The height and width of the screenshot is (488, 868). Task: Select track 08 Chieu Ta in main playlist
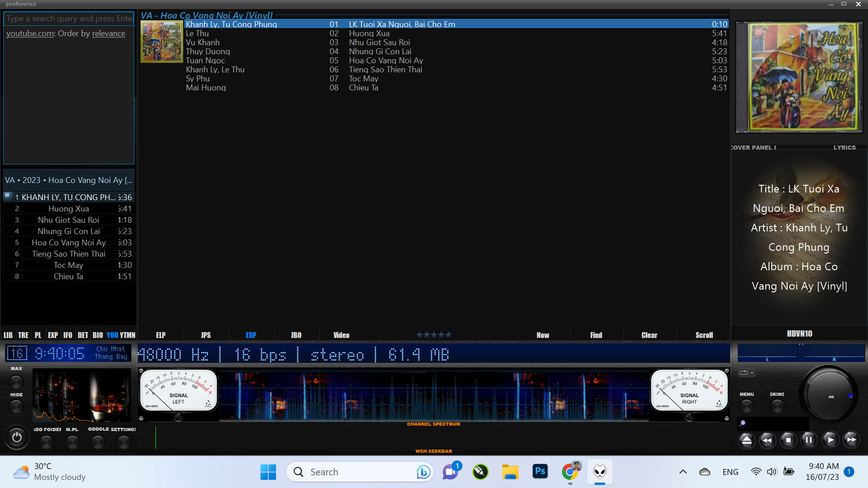(x=456, y=88)
